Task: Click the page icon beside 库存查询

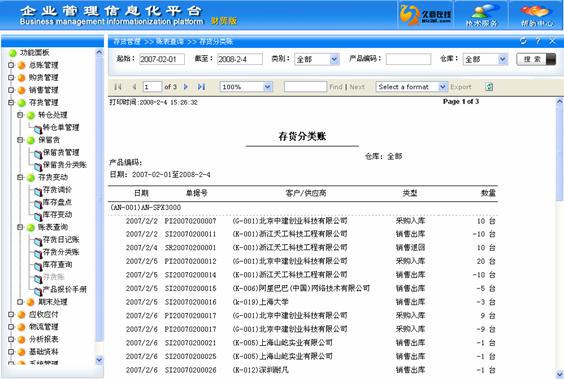Action: [x=38, y=266]
